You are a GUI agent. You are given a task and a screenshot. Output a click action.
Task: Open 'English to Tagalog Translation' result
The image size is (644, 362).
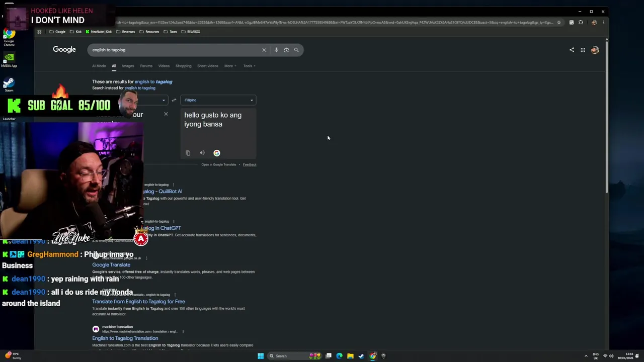(x=125, y=338)
